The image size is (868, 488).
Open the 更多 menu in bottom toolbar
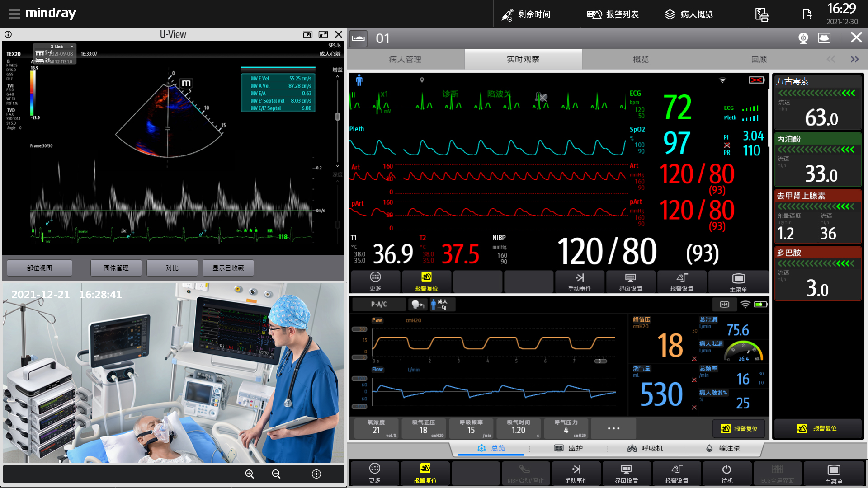point(374,473)
